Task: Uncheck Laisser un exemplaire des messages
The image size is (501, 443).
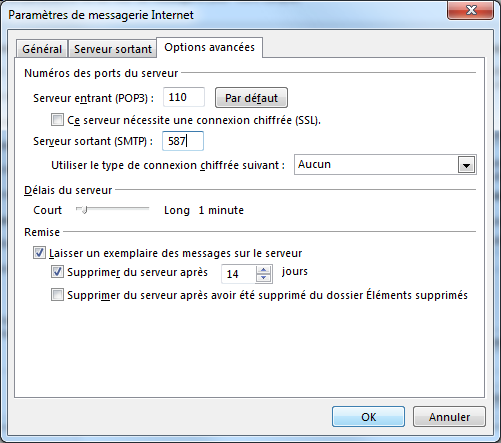Action: tap(39, 253)
